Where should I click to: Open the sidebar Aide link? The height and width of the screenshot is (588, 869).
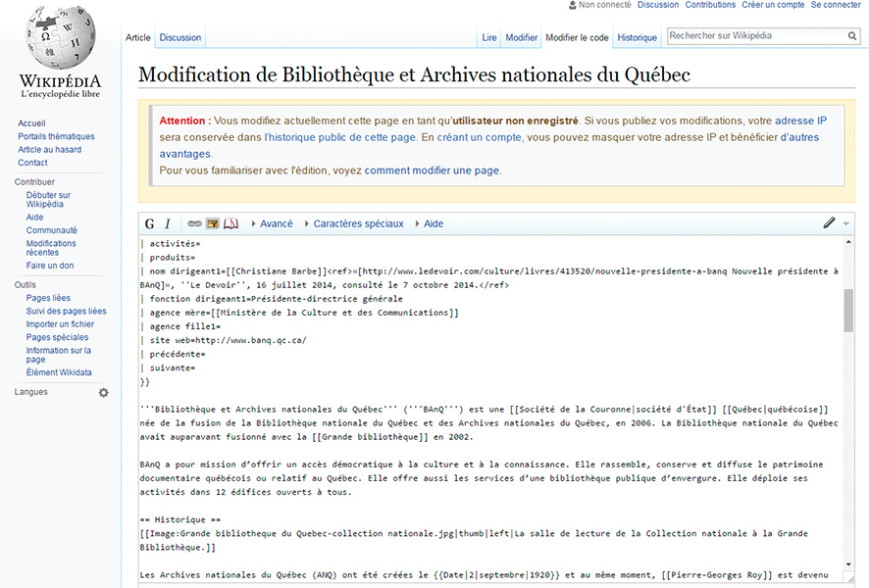click(34, 218)
